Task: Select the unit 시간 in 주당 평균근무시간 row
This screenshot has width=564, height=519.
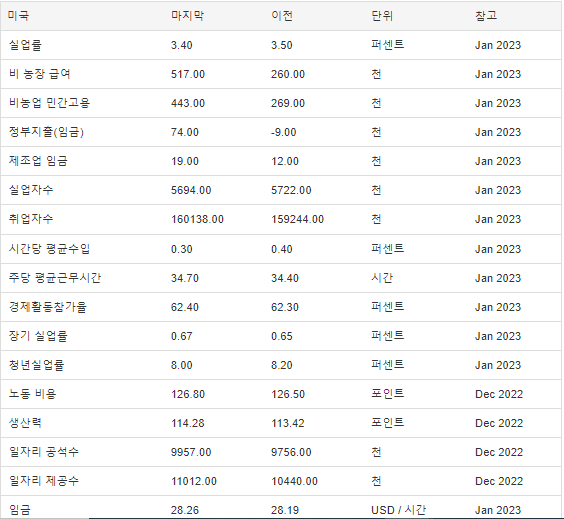Action: tap(382, 278)
